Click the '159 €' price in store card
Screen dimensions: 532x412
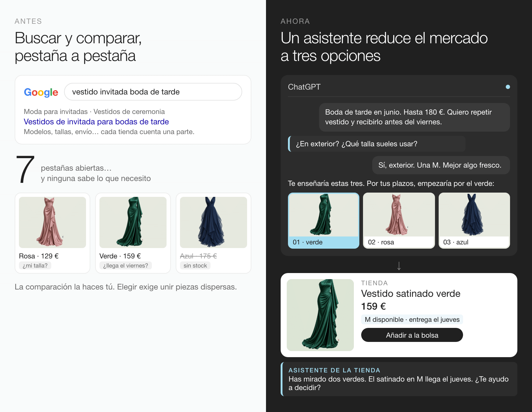pos(373,306)
